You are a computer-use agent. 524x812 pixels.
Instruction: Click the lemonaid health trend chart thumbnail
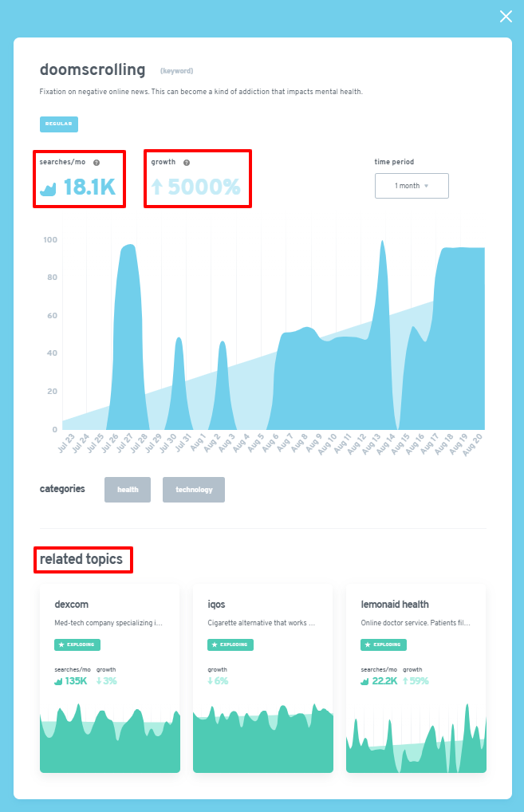click(x=416, y=738)
